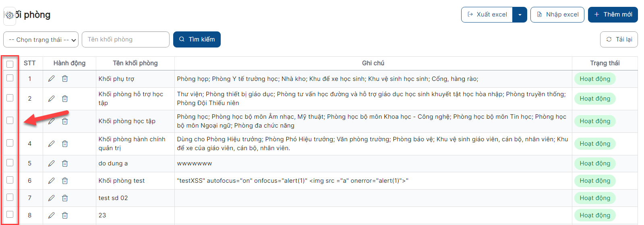Tick checkbox for row 6 Khối phòng test
This screenshot has height=225, width=644.
[x=10, y=180]
